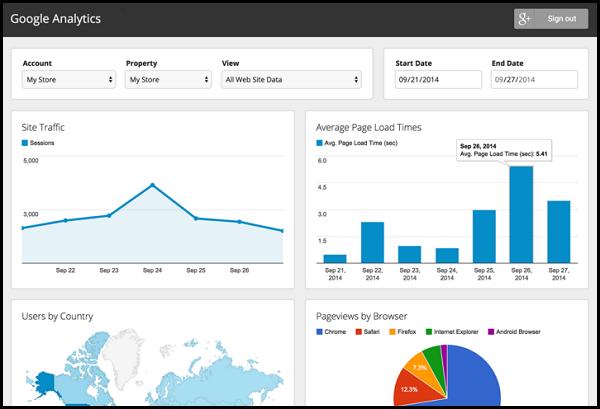This screenshot has width=600, height=409.
Task: Click the Chrome legend label
Action: click(x=335, y=332)
